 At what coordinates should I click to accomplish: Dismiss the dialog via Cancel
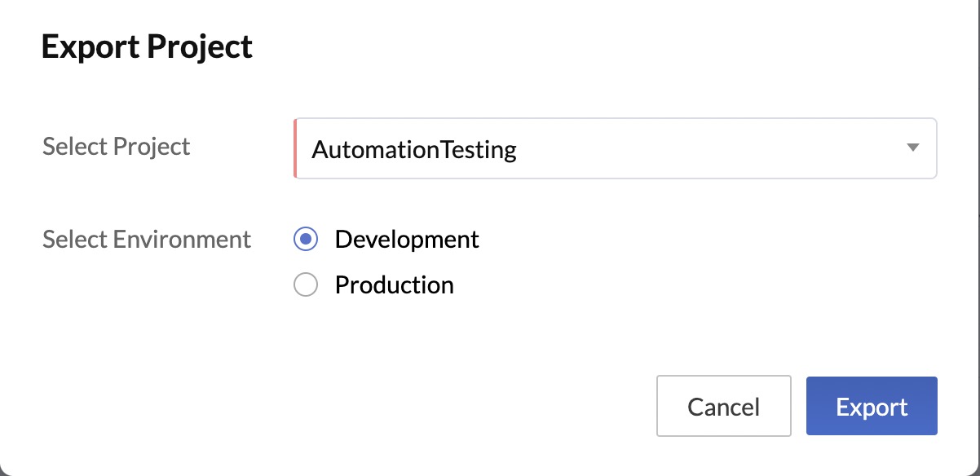click(723, 405)
